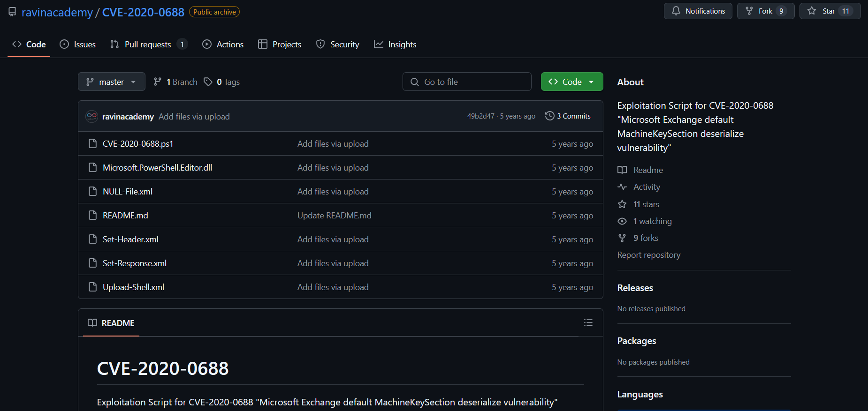Click the ravinacademy avatar in commit row
868x411 pixels.
[x=92, y=116]
